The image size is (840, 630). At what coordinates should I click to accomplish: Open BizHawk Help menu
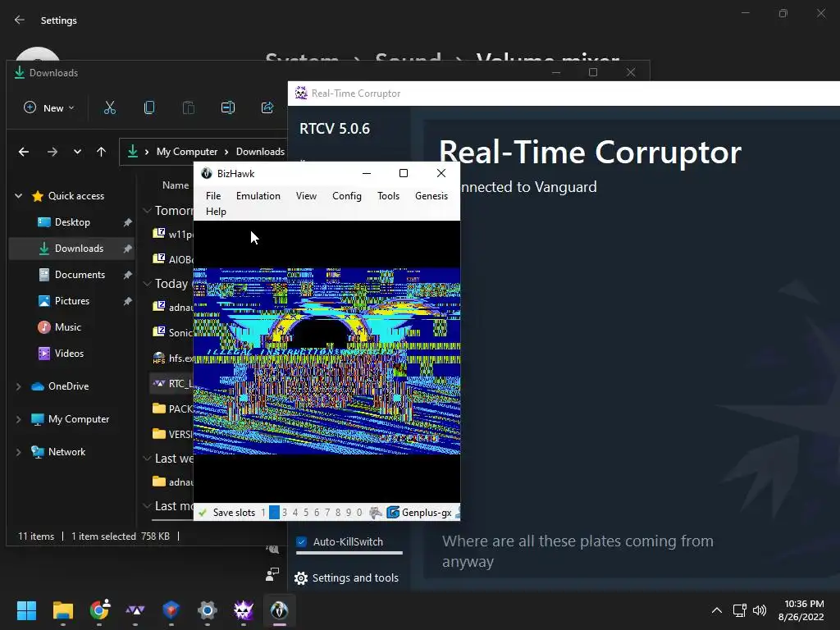point(216,212)
